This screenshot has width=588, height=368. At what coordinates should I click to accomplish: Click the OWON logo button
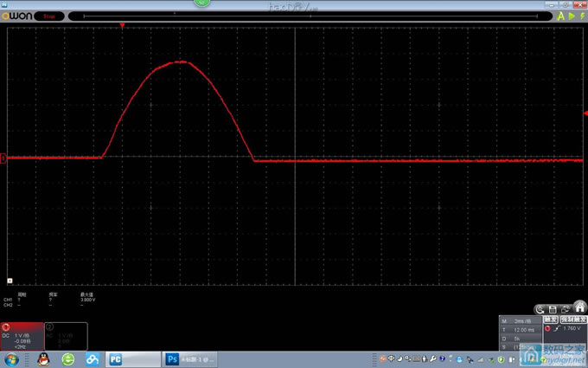pos(18,16)
